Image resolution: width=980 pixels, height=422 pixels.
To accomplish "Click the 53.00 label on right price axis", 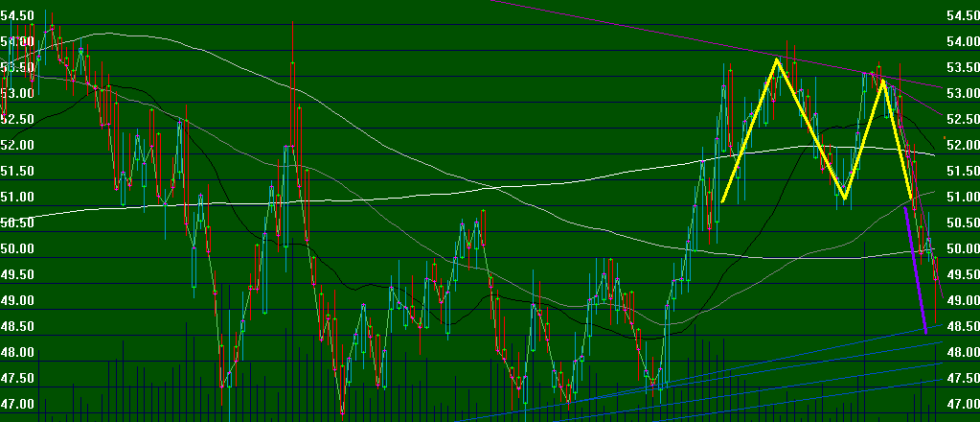I will [x=963, y=93].
